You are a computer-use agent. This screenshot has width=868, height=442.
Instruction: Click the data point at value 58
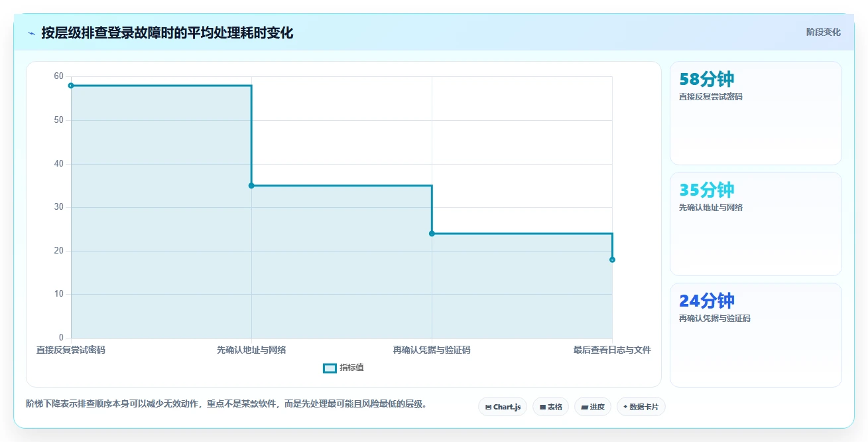click(71, 86)
